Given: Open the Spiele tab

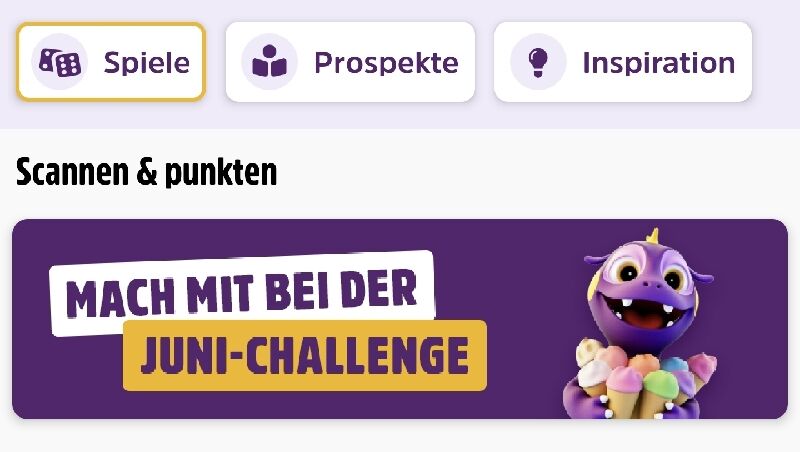Looking at the screenshot, I should coord(111,62).
